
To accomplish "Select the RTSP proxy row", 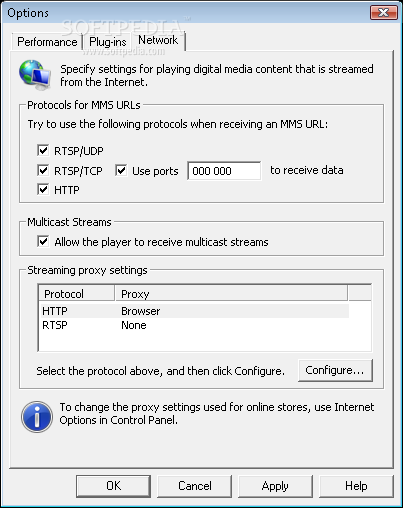I will pos(194,325).
